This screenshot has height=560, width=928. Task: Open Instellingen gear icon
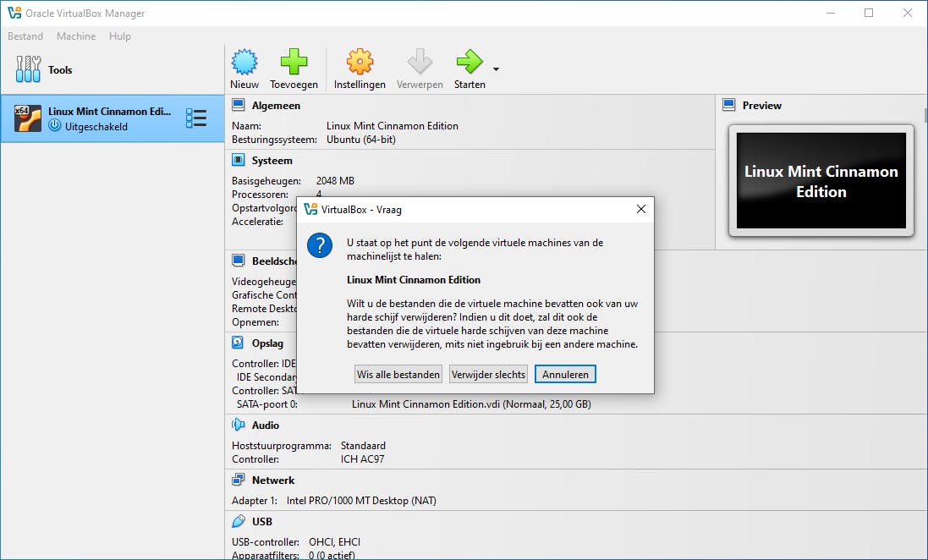(360, 62)
